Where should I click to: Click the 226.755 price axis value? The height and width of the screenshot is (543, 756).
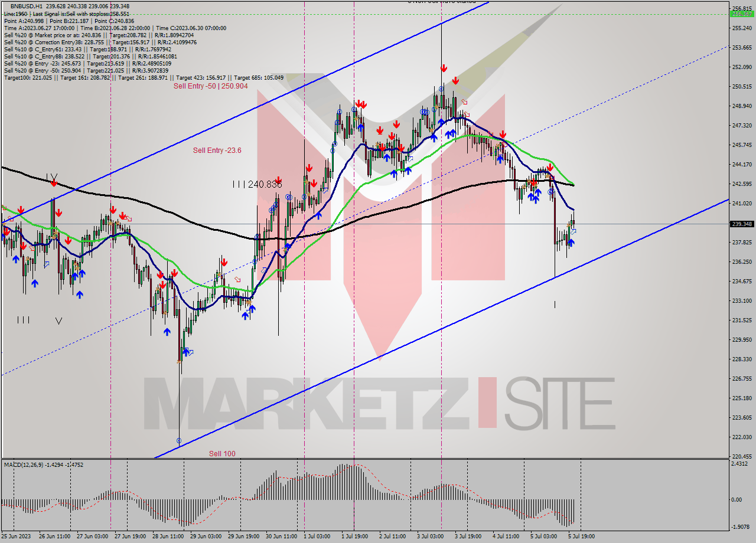click(x=742, y=378)
